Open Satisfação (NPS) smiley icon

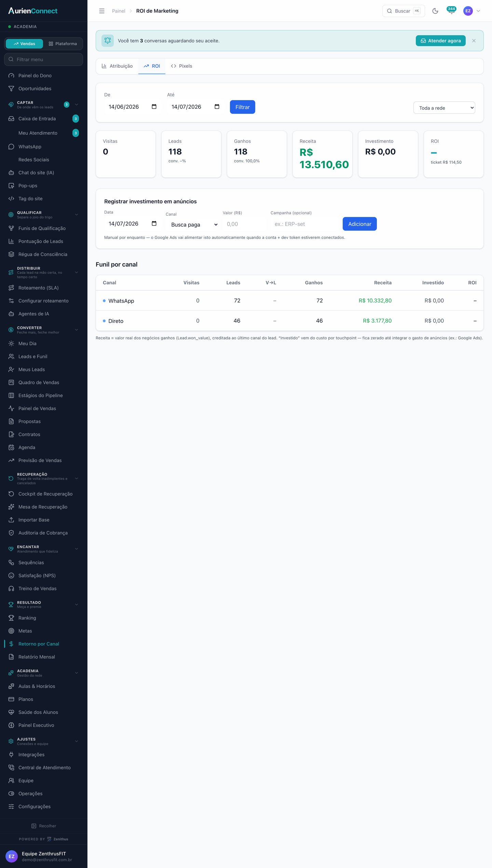11,575
